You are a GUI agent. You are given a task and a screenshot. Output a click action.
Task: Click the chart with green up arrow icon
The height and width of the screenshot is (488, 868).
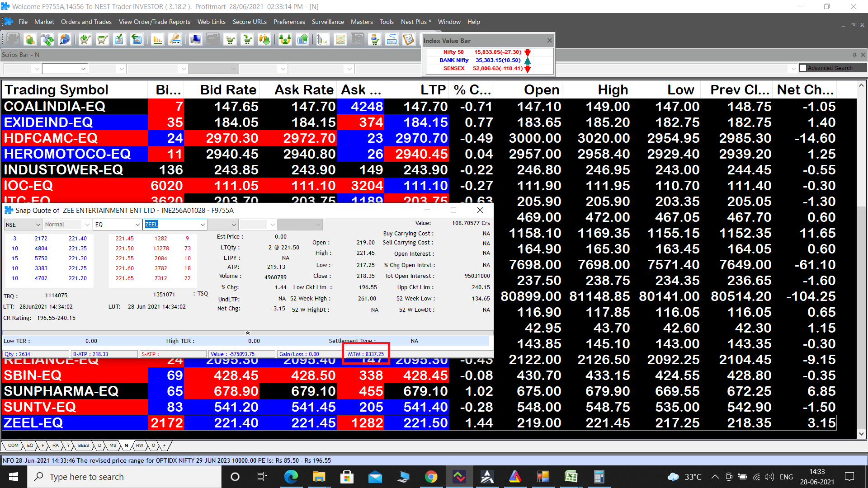coord(302,40)
